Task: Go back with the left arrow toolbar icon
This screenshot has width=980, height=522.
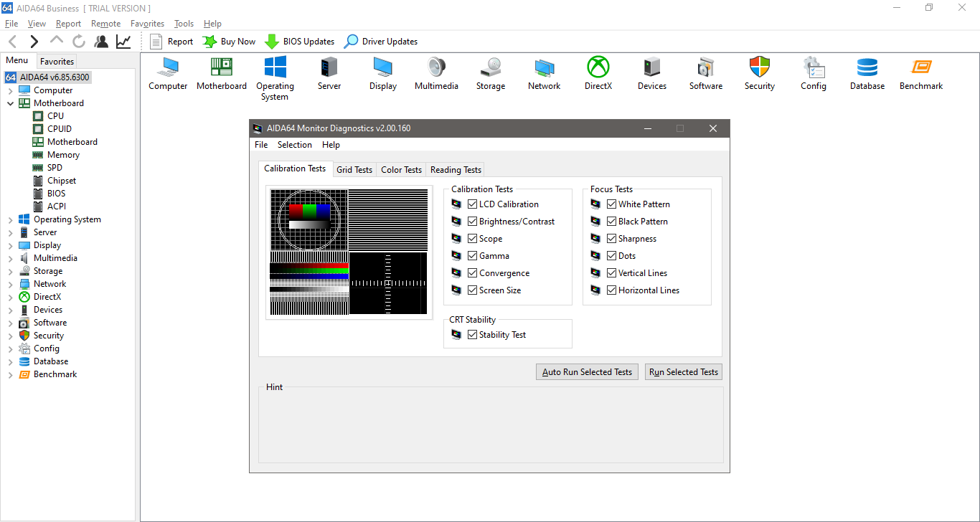Action: [12, 42]
